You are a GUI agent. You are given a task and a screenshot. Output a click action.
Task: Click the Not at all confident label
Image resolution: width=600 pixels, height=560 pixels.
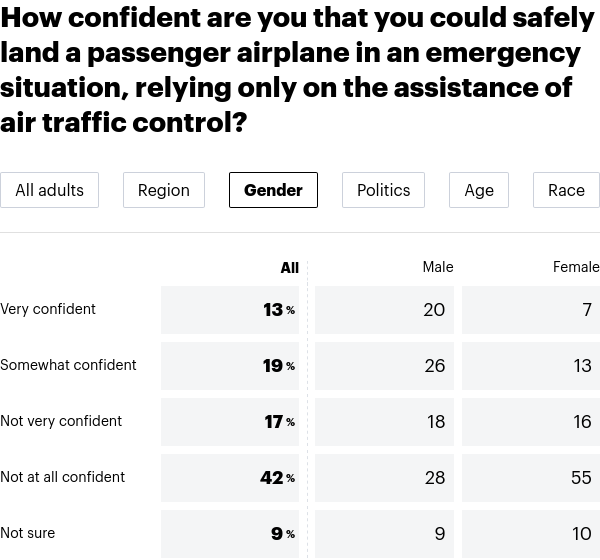click(62, 477)
